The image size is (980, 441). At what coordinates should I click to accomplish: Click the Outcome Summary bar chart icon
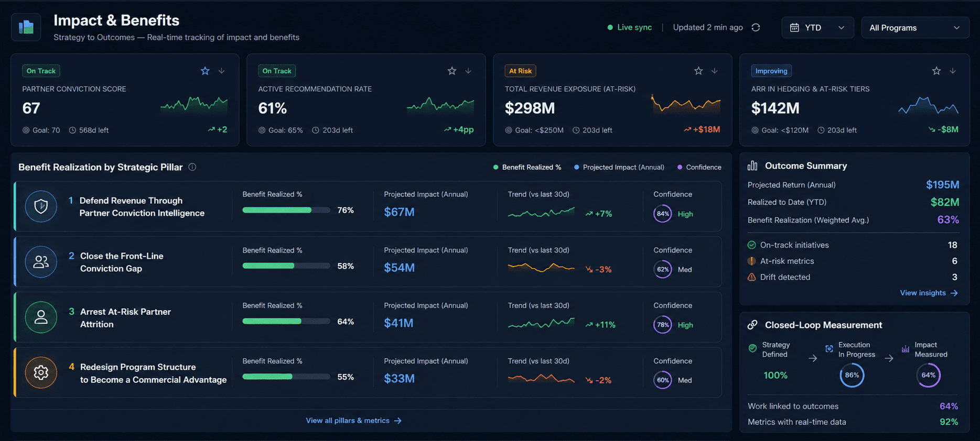(x=752, y=166)
